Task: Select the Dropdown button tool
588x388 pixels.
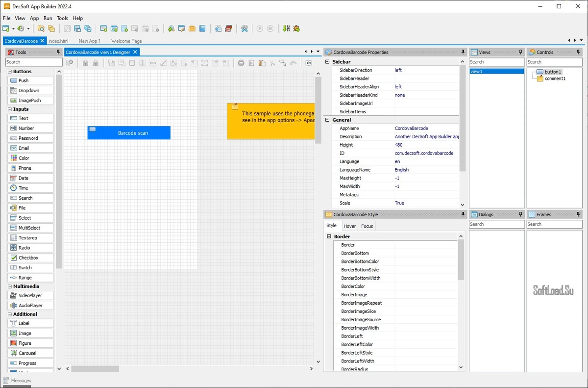Action: [x=30, y=90]
